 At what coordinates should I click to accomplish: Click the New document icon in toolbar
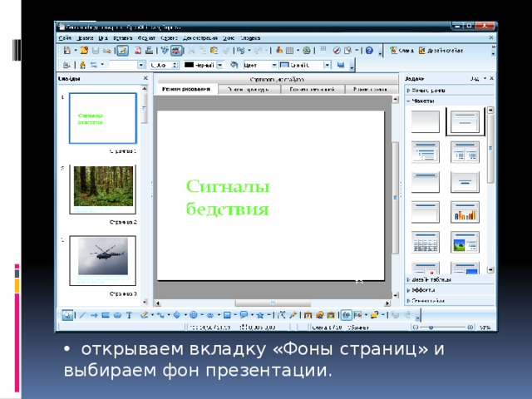click(67, 51)
